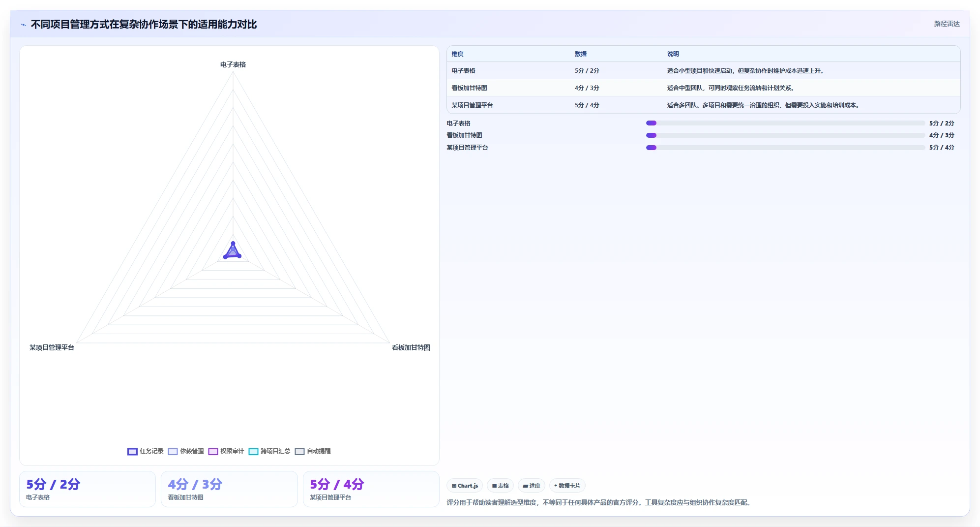Image resolution: width=980 pixels, height=527 pixels.
Task: Toggle the 跨项目汇总 legend entry
Action: pos(269,451)
